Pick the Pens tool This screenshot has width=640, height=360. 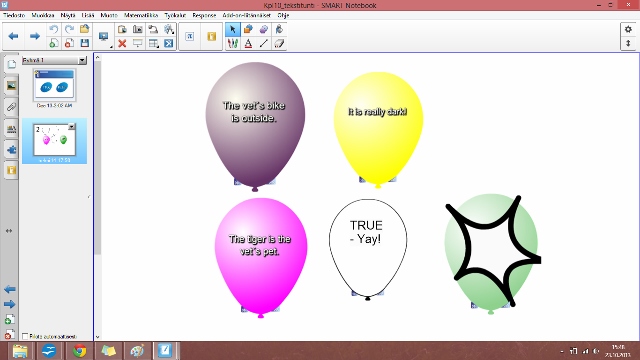click(x=233, y=43)
